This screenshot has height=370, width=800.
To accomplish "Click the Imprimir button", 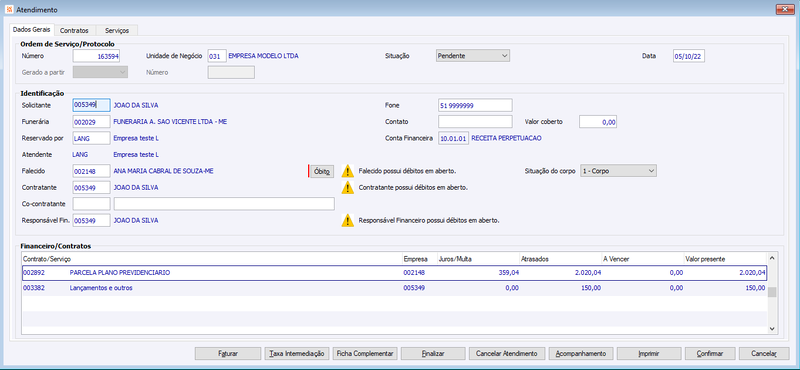I will point(649,353).
